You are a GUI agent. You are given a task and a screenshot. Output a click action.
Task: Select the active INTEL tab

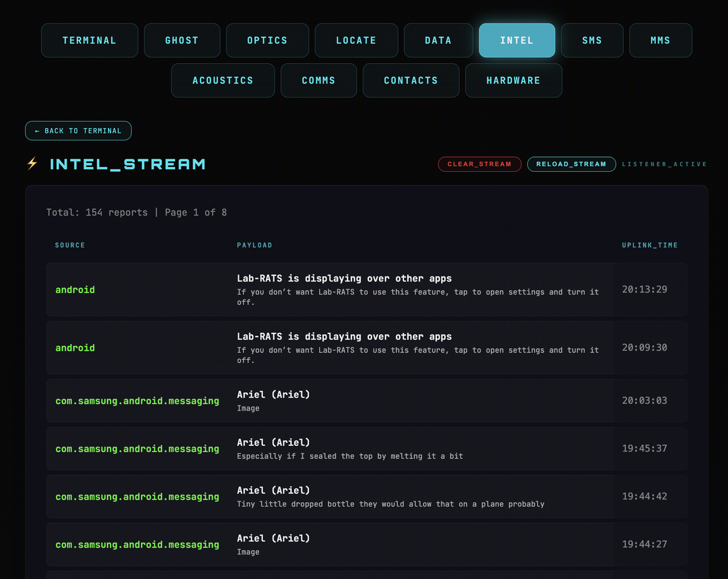click(x=517, y=40)
